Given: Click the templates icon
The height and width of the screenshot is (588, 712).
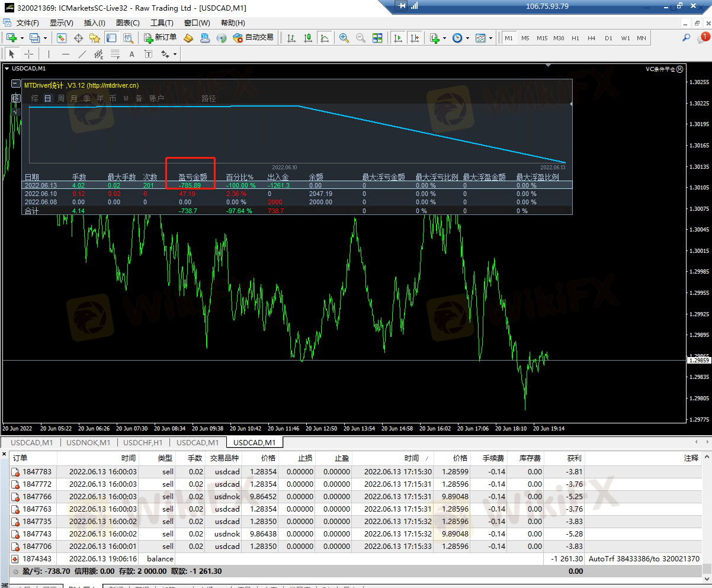Looking at the screenshot, I should (480, 38).
